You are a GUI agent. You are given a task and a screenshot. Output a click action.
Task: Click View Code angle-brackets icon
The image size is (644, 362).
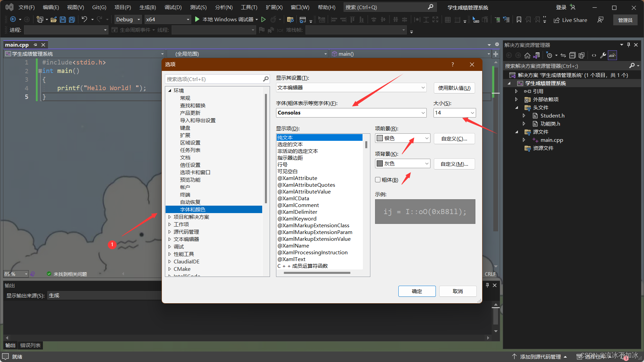594,55
